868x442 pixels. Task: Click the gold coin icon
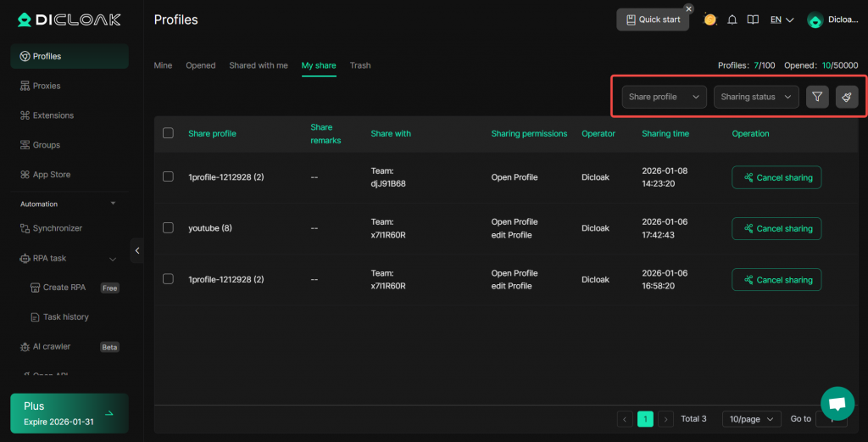710,20
